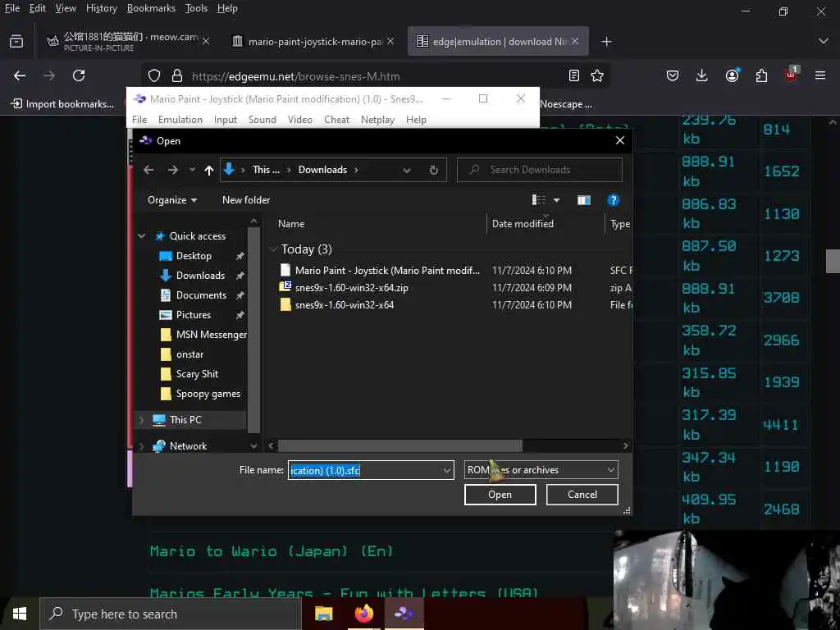Select the edgeemulation download tab
Image resolution: width=840 pixels, height=630 pixels.
coord(498,41)
